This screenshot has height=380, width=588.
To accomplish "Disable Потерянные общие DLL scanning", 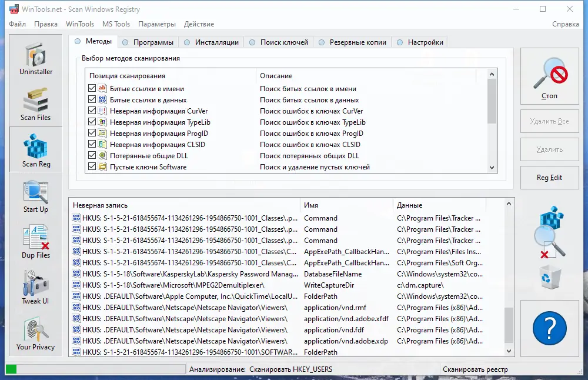I will click(92, 155).
